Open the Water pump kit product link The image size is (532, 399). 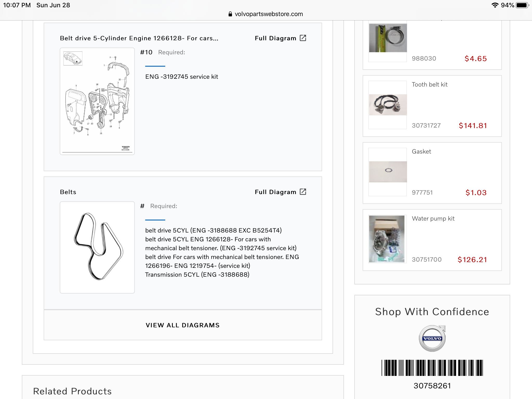pos(433,218)
